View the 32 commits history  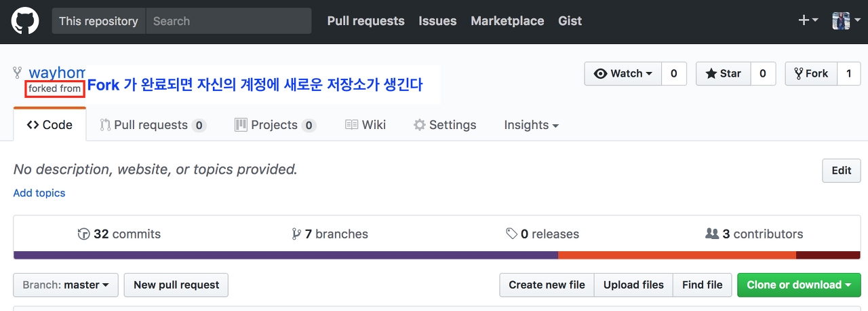(x=119, y=234)
